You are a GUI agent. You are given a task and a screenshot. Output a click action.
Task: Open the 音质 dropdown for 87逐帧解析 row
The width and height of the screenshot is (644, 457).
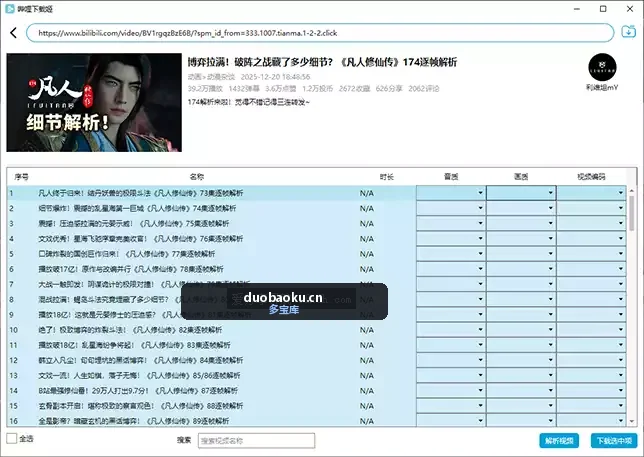(x=451, y=390)
